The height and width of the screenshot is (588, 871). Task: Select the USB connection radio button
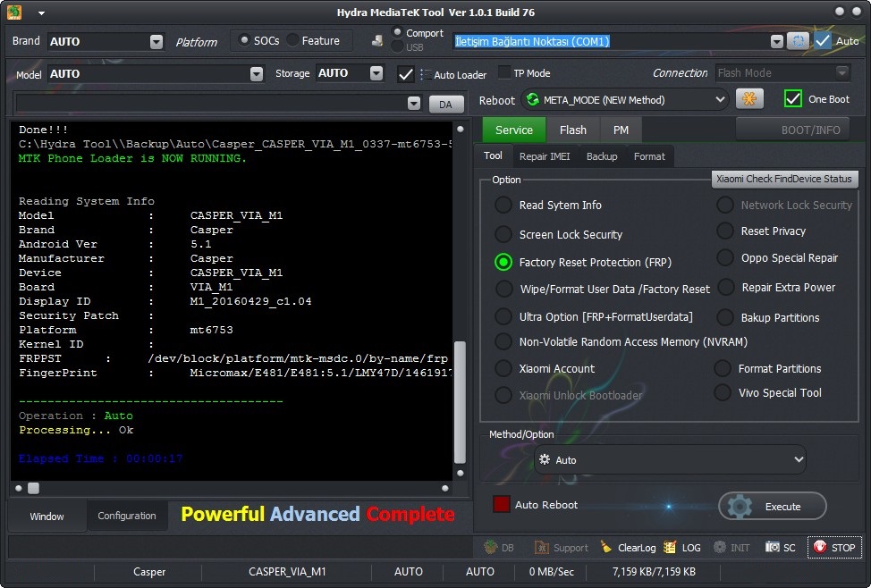click(x=397, y=47)
